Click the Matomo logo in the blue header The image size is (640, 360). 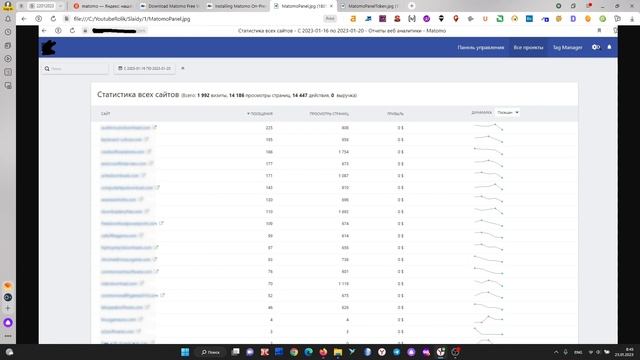point(49,47)
